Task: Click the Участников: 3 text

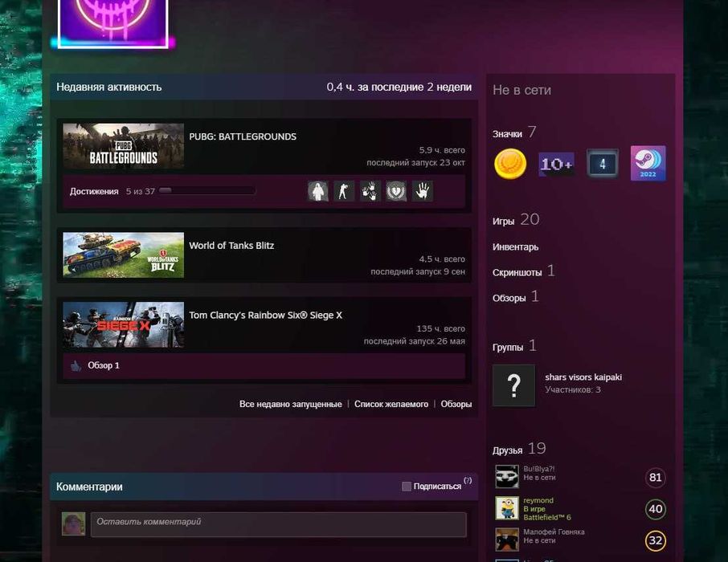Action: coord(573,390)
